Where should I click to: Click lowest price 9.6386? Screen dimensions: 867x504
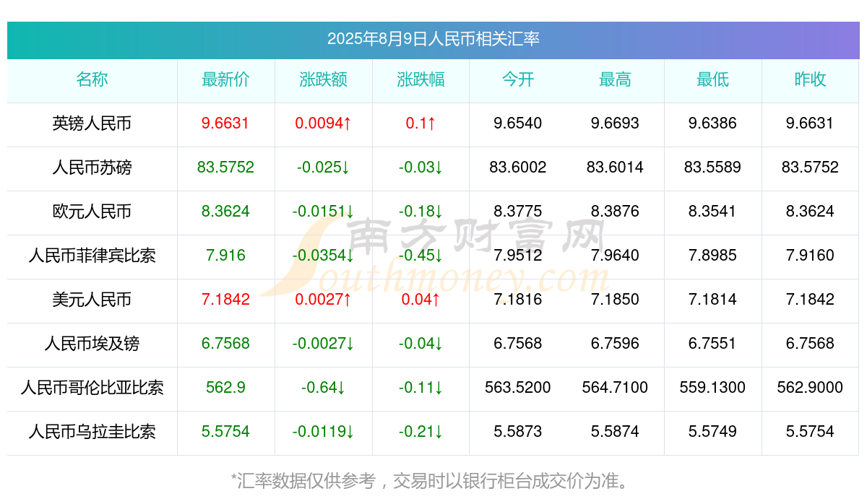pos(712,123)
